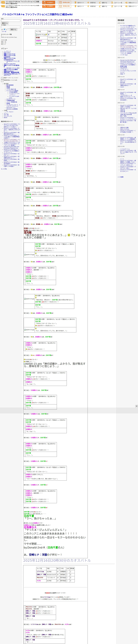Open ザ・クエスト under 企画集
Image resolution: width=138 pixels, height=644 pixels.
pos(10,112)
